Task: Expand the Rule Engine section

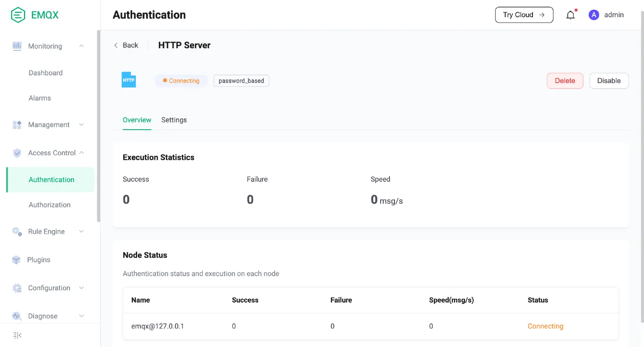Action: (x=81, y=231)
